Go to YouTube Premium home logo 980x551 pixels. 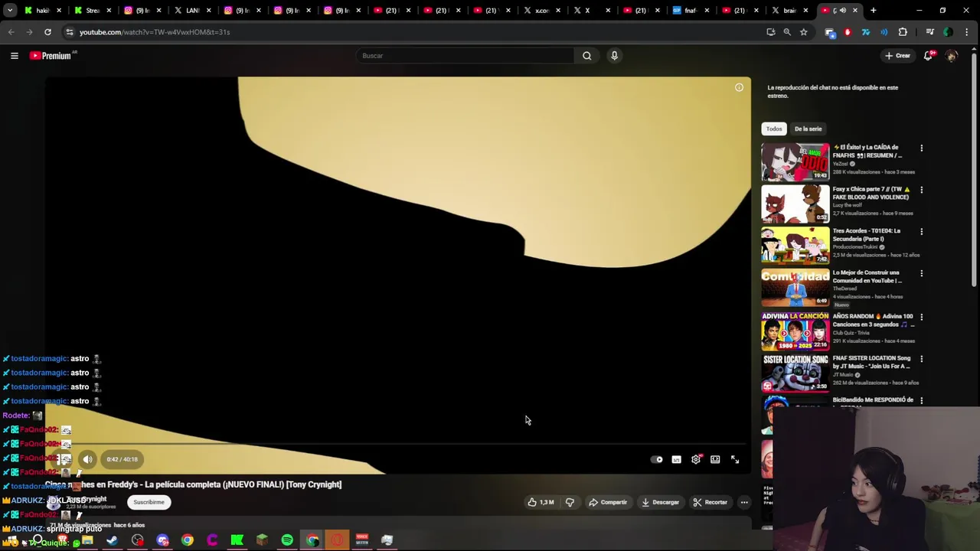51,55
